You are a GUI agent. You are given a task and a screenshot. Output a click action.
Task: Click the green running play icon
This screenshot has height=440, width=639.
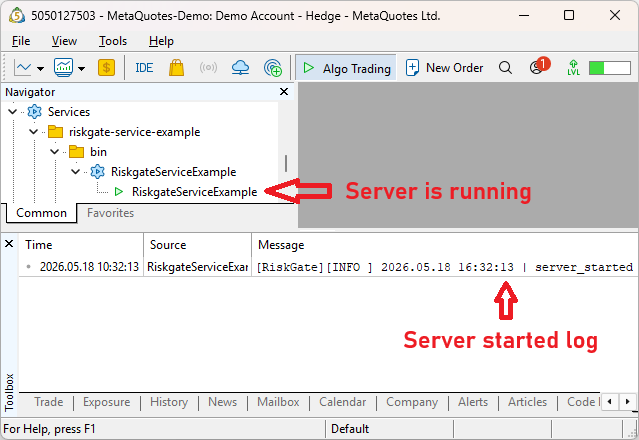(x=119, y=191)
